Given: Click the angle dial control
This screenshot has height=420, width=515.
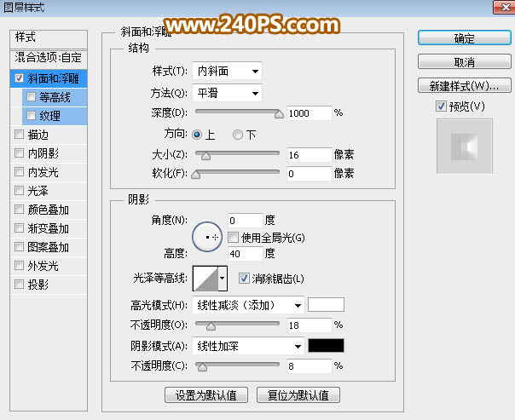Looking at the screenshot, I should 207,237.
